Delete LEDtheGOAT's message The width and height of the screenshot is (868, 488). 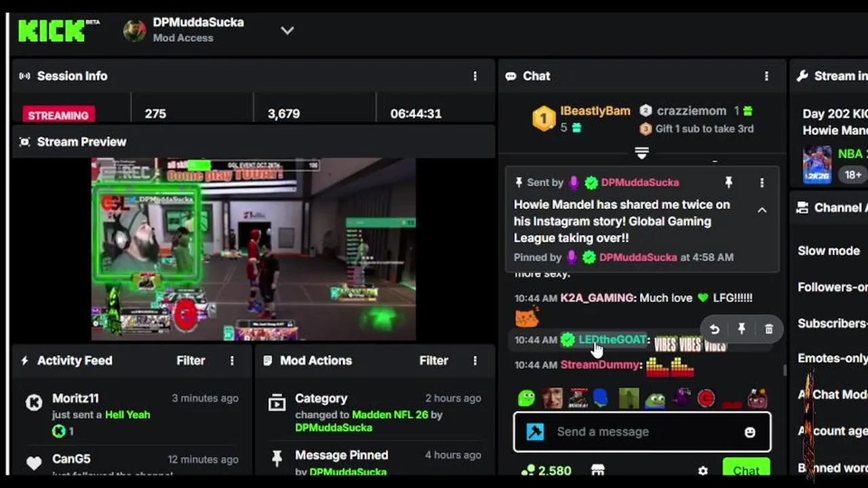point(768,329)
